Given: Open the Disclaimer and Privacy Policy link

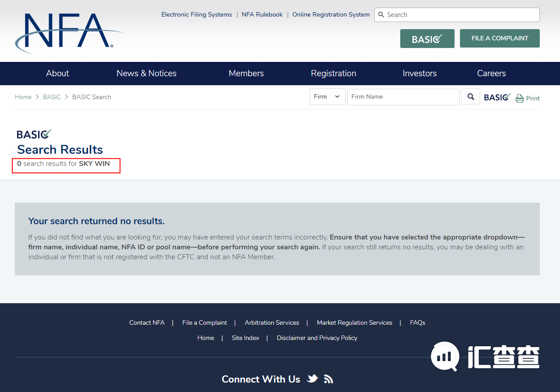Looking at the screenshot, I should 317,338.
